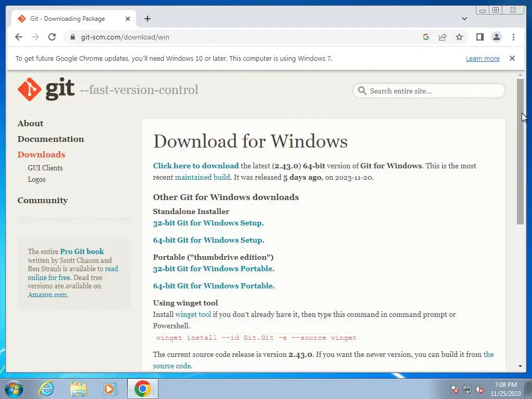
Task: Click the Chrome taskbar icon
Action: pyautogui.click(x=142, y=389)
